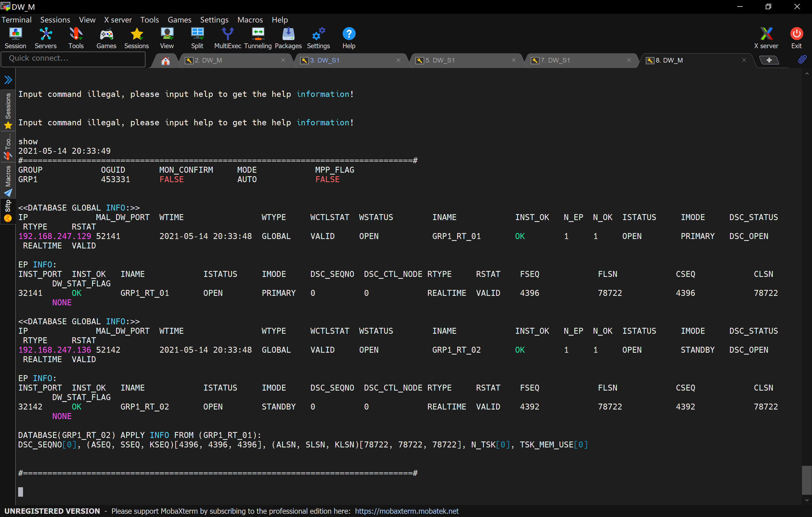Open the Macros menu
Screen dimensions: 812x517
(250, 20)
